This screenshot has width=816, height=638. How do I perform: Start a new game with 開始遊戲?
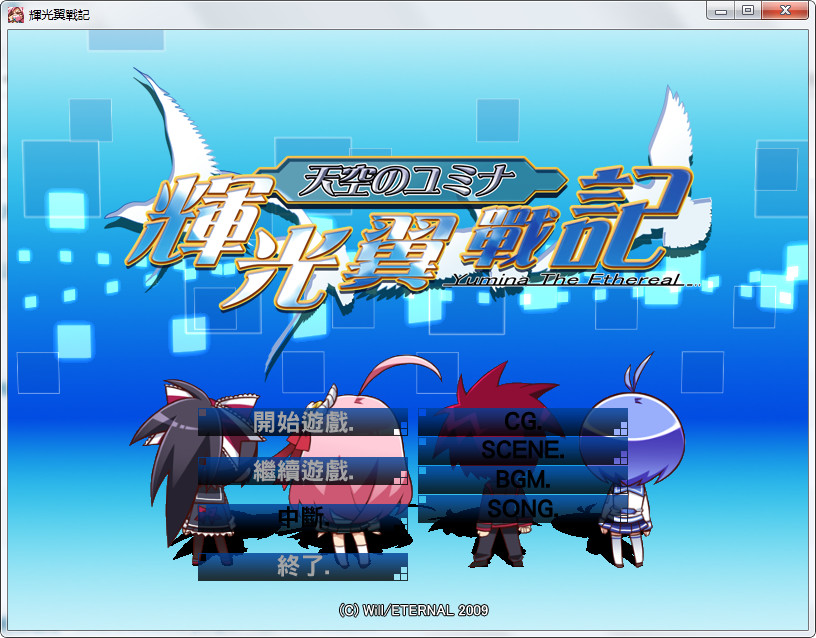tap(303, 422)
